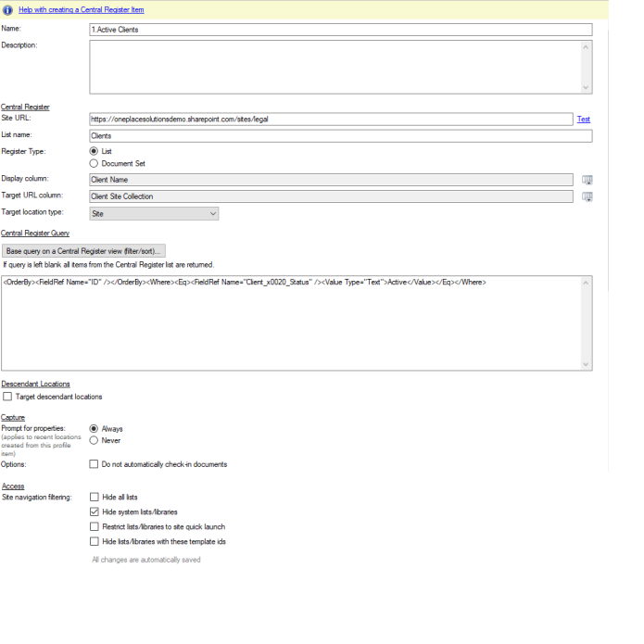Screen dimensions: 644x644
Task: Select Never for Prompt for properties
Action: (x=94, y=440)
